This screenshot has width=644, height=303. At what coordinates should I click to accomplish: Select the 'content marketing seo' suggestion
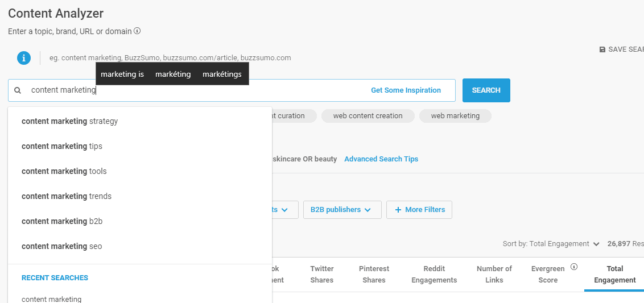click(x=62, y=246)
